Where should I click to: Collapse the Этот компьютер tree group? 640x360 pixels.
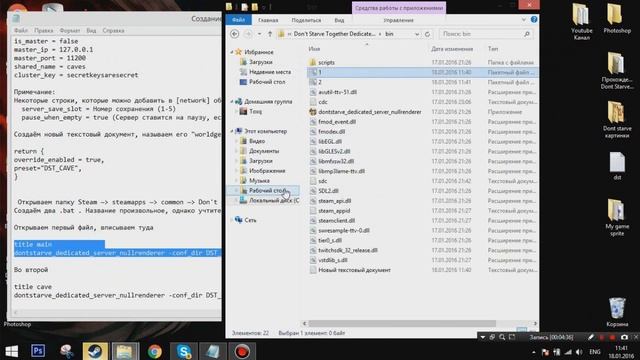click(232, 131)
